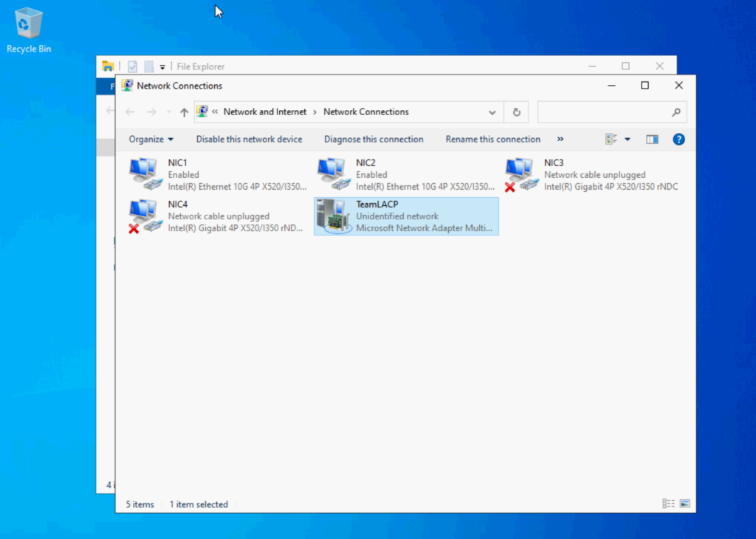The height and width of the screenshot is (539, 756).
Task: Switch to details view from the status bar
Action: click(667, 504)
